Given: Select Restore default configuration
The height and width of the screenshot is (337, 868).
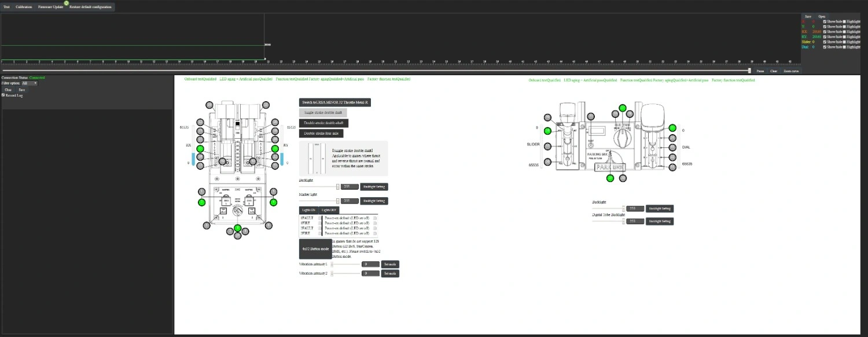Looking at the screenshot, I should (90, 7).
